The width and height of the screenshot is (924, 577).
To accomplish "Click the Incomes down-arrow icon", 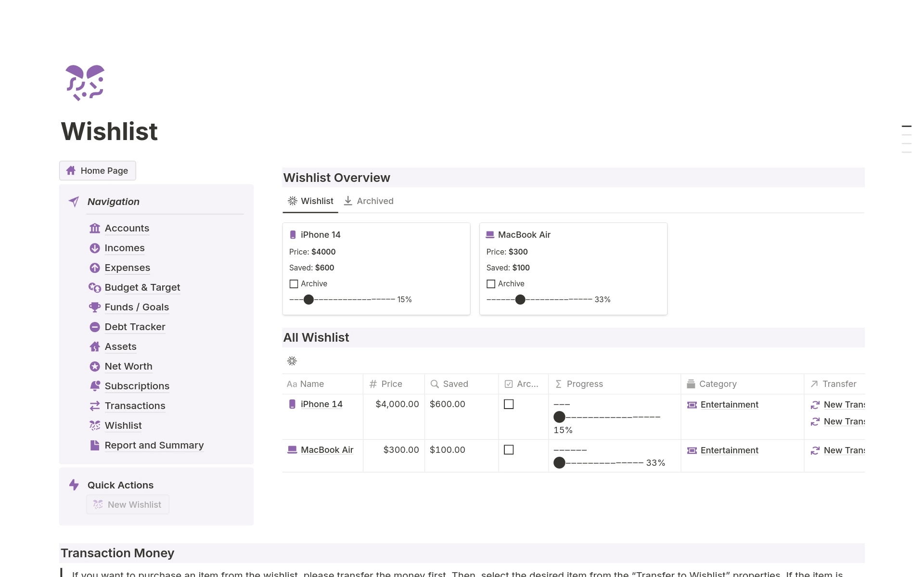I will tap(95, 248).
